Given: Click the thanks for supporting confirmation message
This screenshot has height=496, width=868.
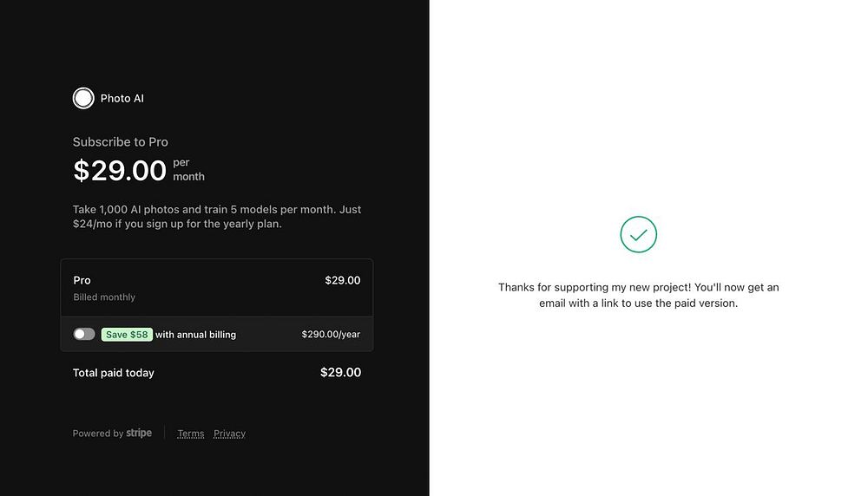Looking at the screenshot, I should point(638,295).
